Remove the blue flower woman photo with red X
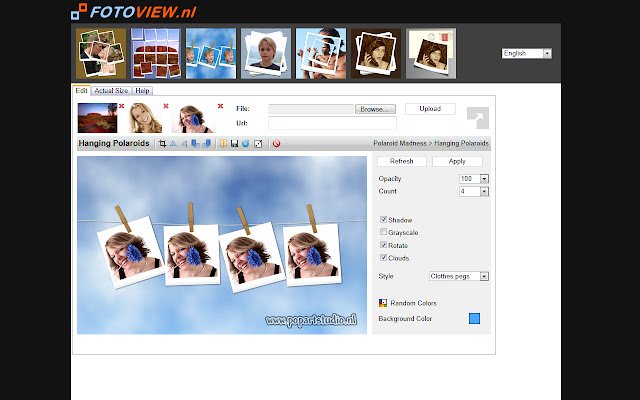This screenshot has width=640, height=400. [220, 106]
